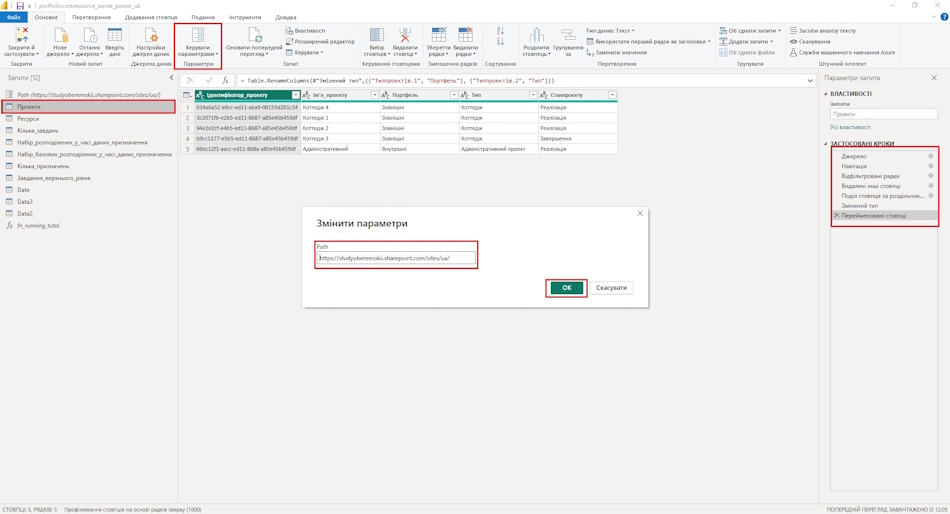Click the Останні джерела icon
Image resolution: width=950 pixels, height=514 pixels.
click(x=89, y=35)
